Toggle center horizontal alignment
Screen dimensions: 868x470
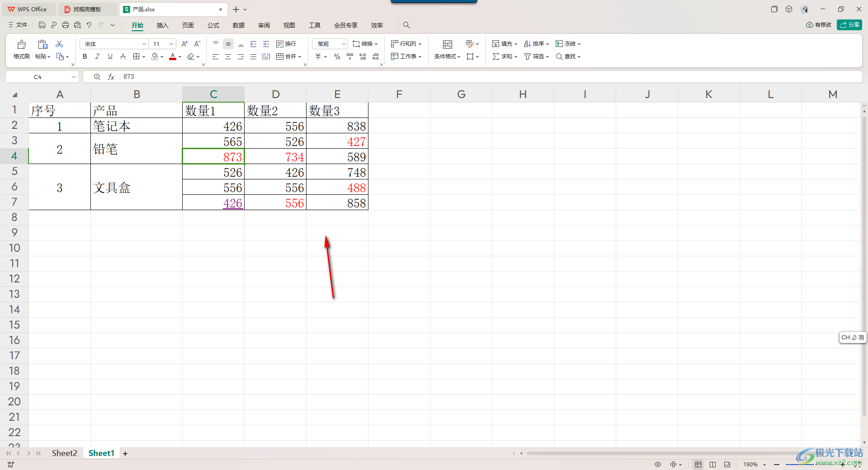pos(228,56)
